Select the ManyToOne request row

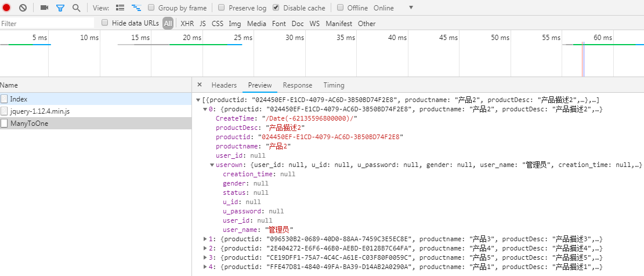coord(96,123)
